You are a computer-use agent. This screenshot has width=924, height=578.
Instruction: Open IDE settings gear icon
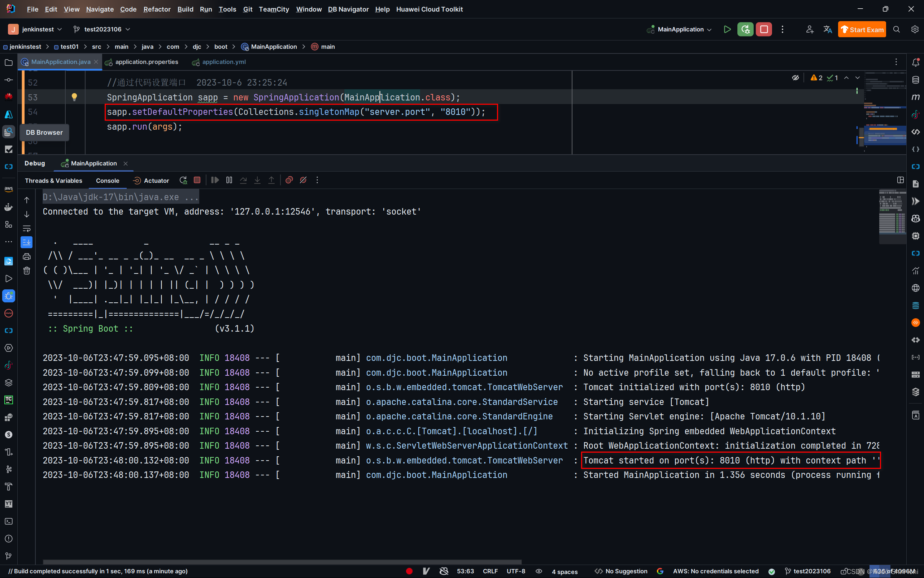(915, 29)
